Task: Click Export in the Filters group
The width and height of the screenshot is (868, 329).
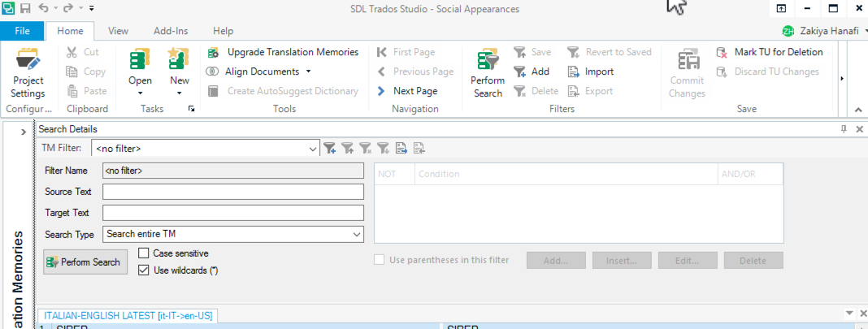Action: (589, 91)
